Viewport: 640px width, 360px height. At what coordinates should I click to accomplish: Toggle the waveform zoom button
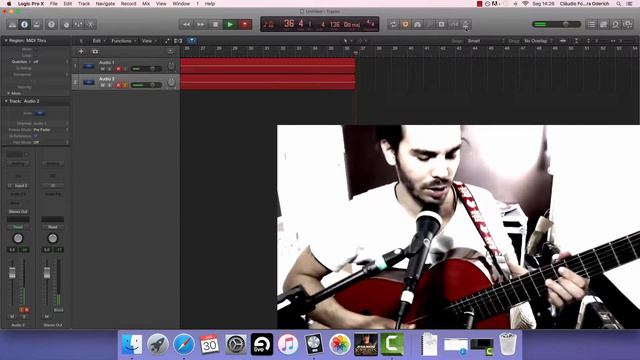[x=563, y=41]
